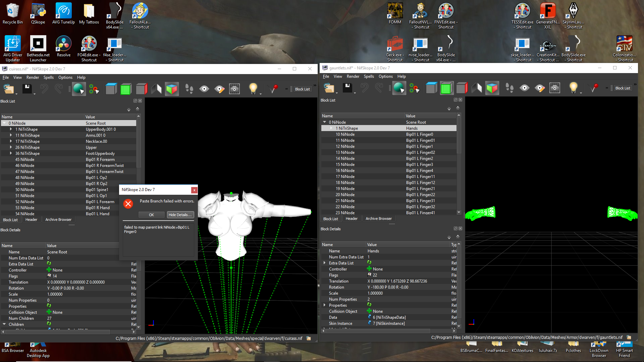Take a screenshot with camera icon in cuirass window
The image size is (644, 362).
click(x=234, y=89)
